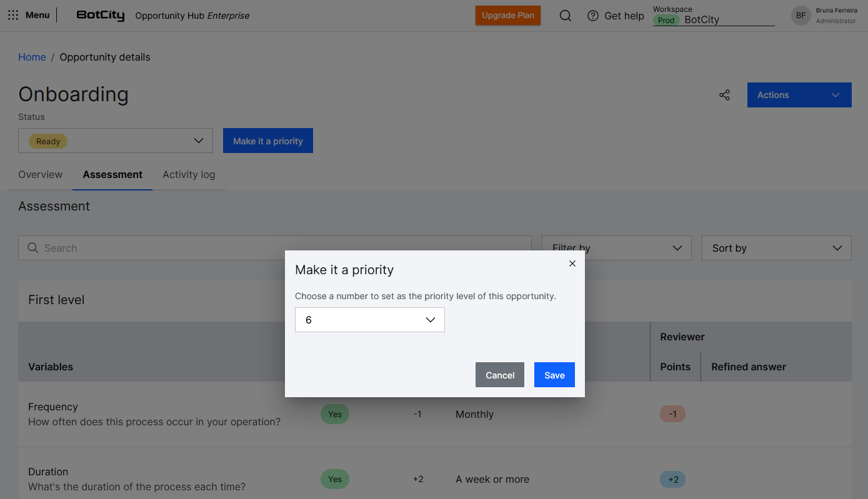Click the BotCity logo
868x499 pixels.
[101, 16]
